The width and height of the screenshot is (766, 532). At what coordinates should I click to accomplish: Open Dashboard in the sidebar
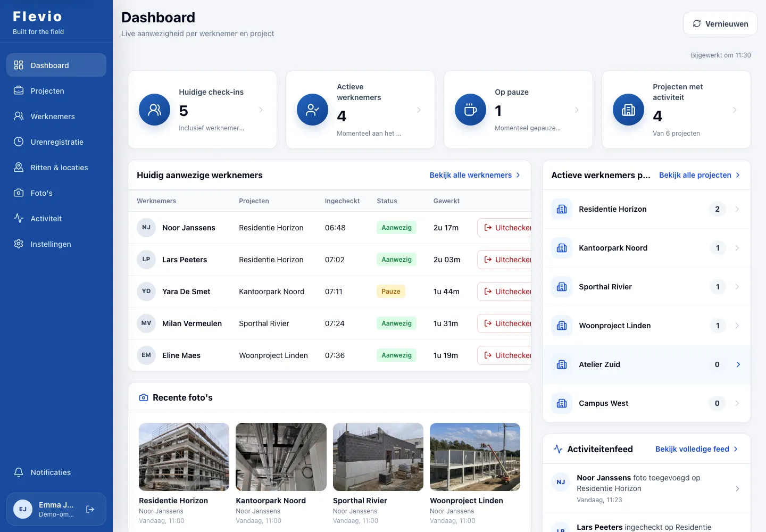coord(56,65)
